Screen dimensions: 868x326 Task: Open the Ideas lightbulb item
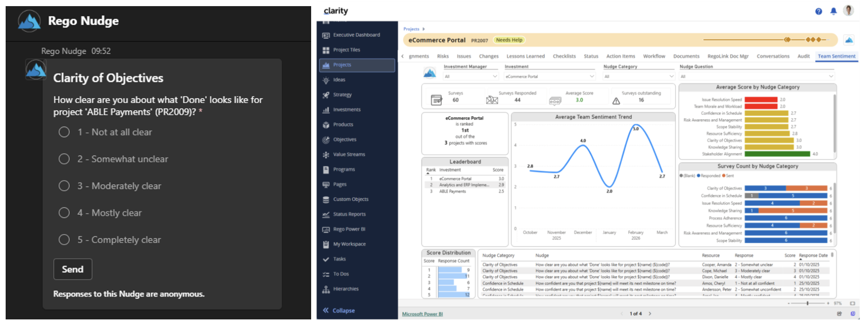tap(326, 80)
